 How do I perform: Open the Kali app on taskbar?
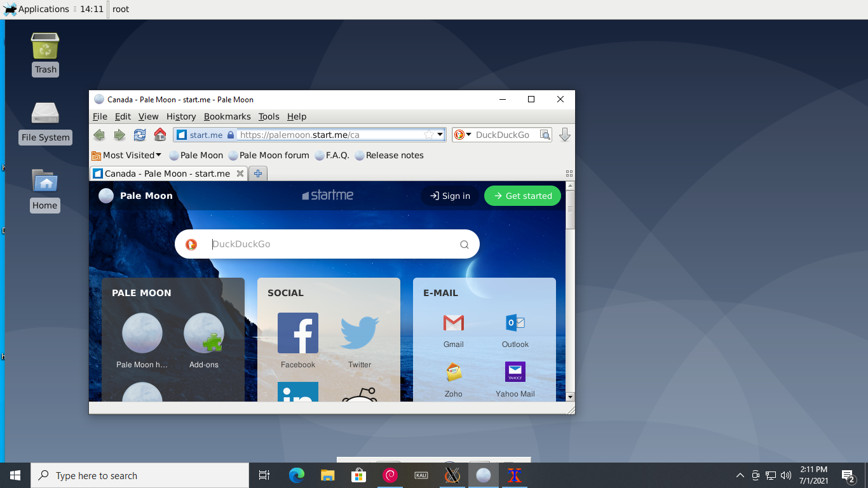coord(421,475)
